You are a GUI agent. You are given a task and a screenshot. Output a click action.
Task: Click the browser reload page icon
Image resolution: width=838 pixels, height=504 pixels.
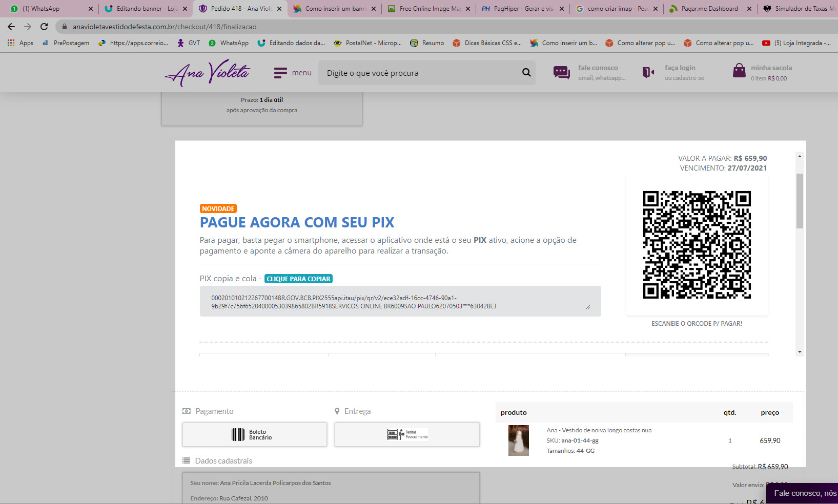pyautogui.click(x=44, y=27)
